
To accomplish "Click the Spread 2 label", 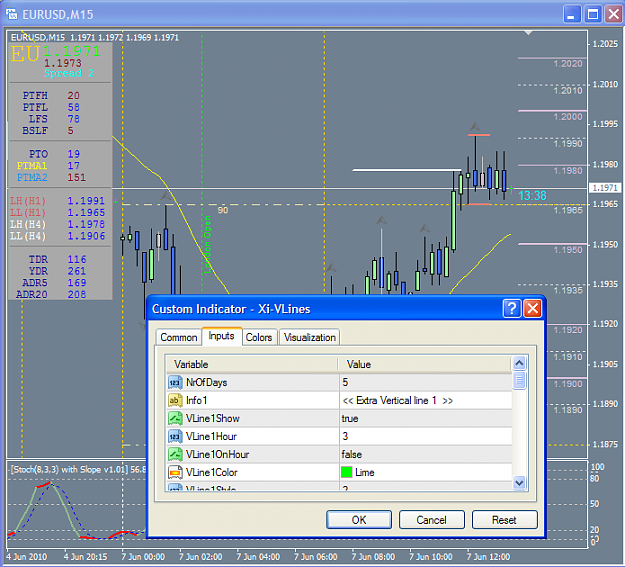I will (69, 73).
